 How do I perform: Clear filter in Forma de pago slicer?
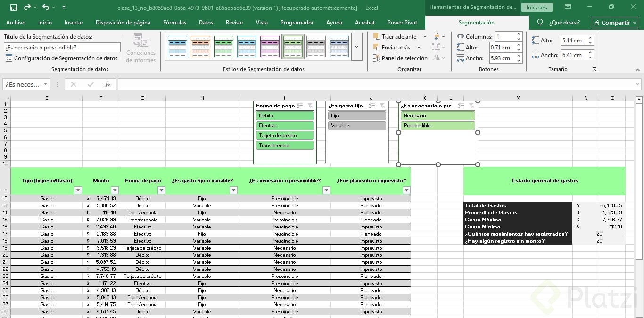(310, 106)
